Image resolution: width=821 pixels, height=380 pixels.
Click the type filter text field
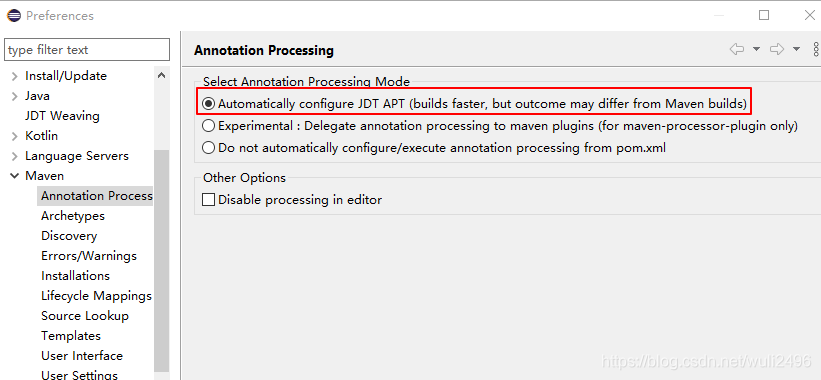click(87, 50)
